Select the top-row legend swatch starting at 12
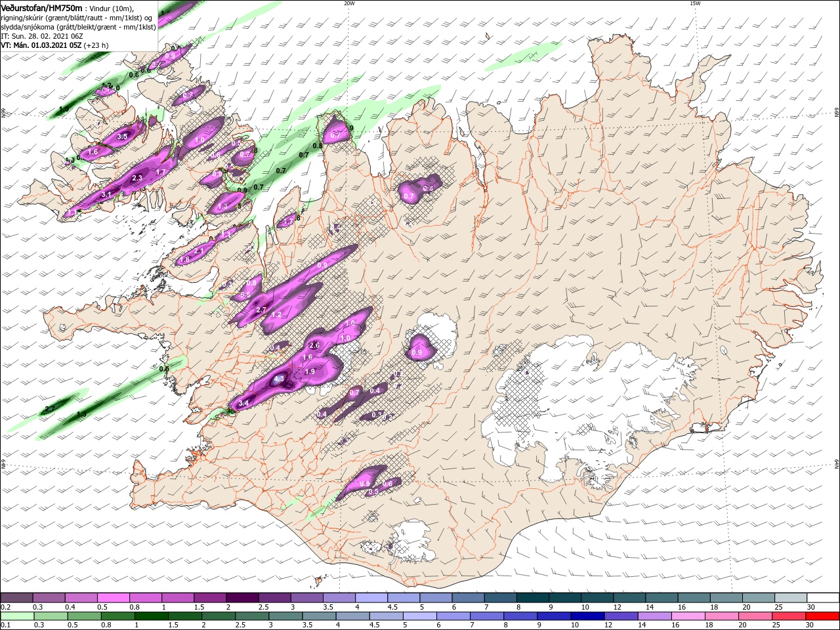 point(629,598)
